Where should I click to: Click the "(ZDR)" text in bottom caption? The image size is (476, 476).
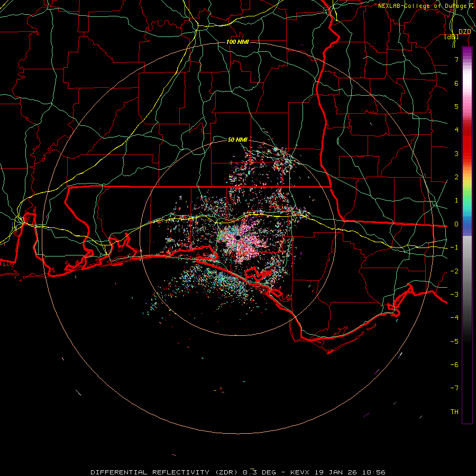click(226, 472)
